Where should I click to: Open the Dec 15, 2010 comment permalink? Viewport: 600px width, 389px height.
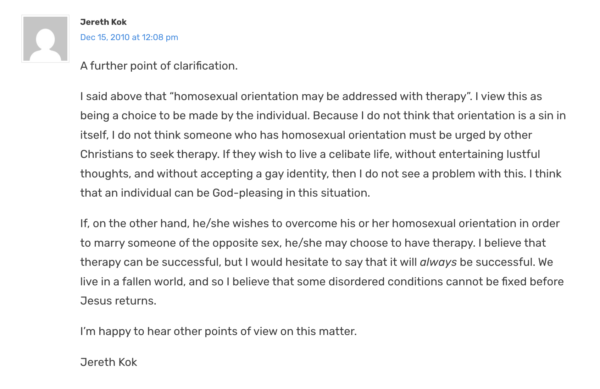129,37
